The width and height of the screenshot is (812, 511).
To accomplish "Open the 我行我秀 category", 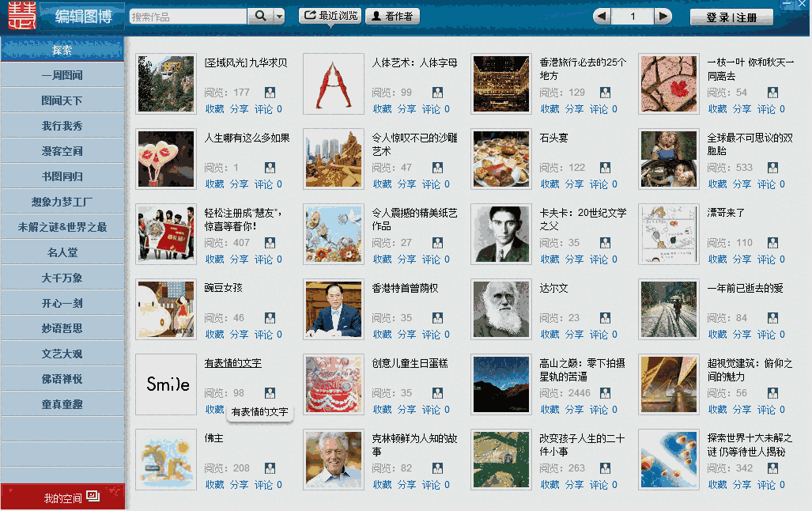I will point(62,126).
